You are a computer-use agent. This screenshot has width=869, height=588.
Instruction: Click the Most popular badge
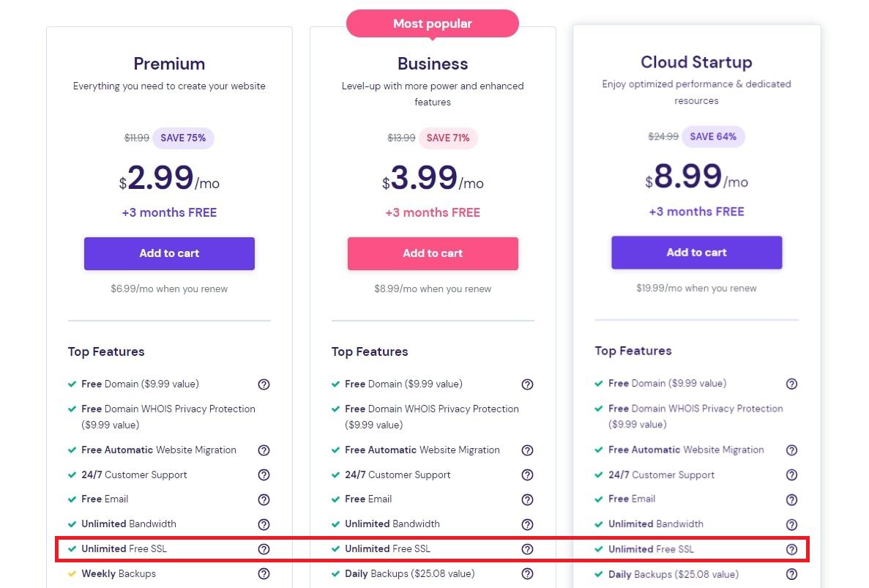point(433,23)
